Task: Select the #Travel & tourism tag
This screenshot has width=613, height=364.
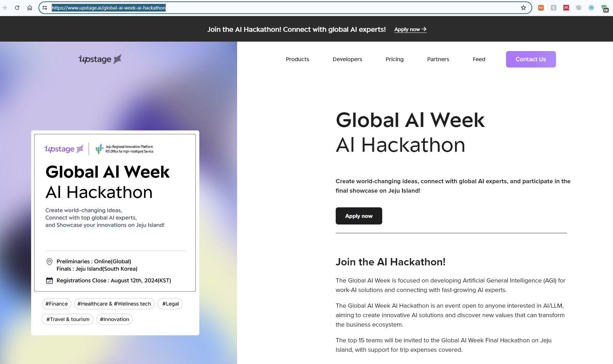Action: tap(67, 319)
